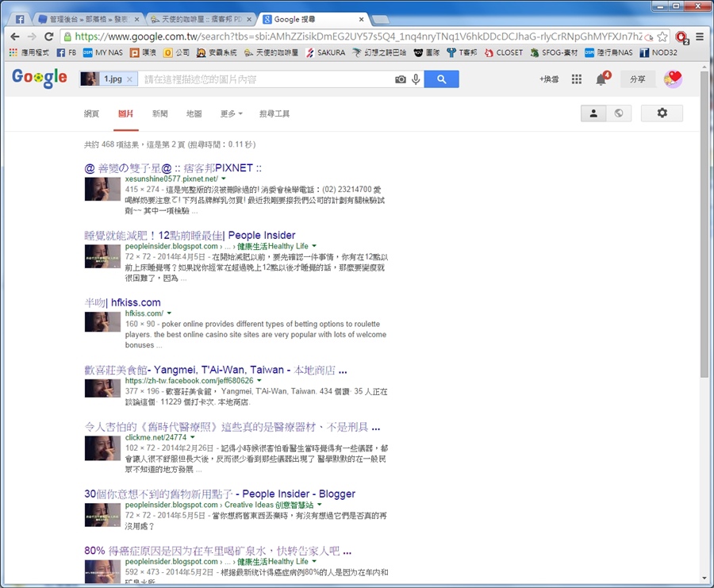Click the Google logo

(x=40, y=78)
